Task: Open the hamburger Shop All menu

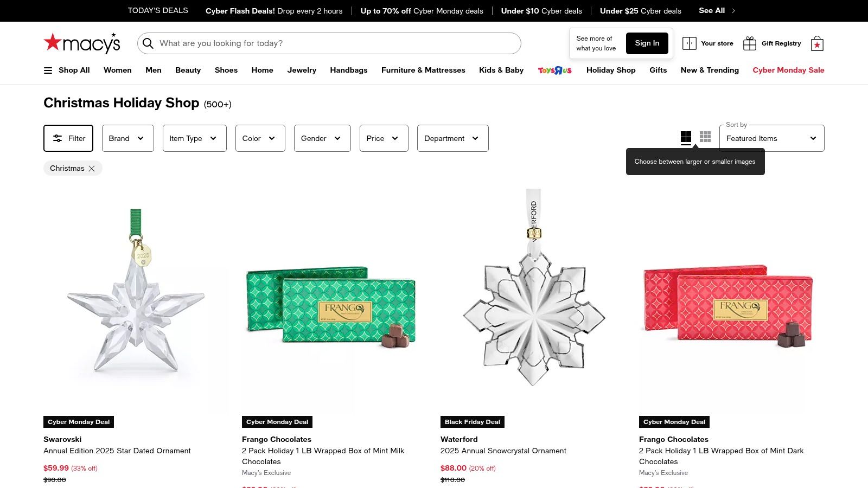Action: tap(48, 70)
